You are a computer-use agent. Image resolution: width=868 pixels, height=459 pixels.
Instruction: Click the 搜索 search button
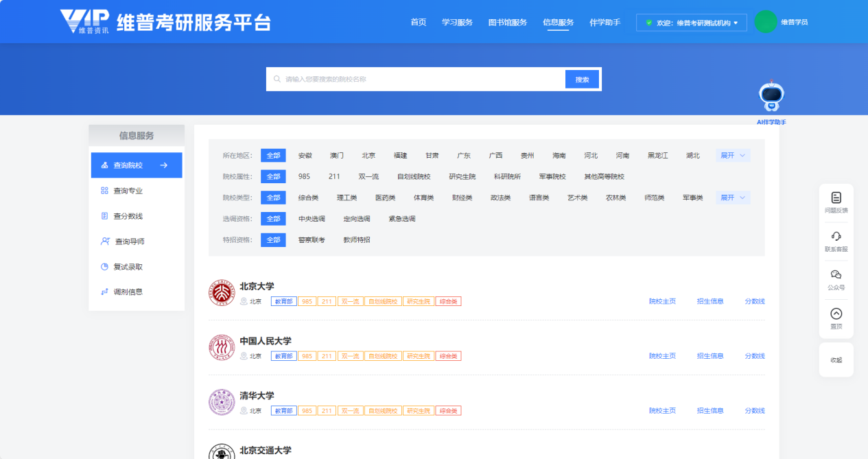pos(582,80)
